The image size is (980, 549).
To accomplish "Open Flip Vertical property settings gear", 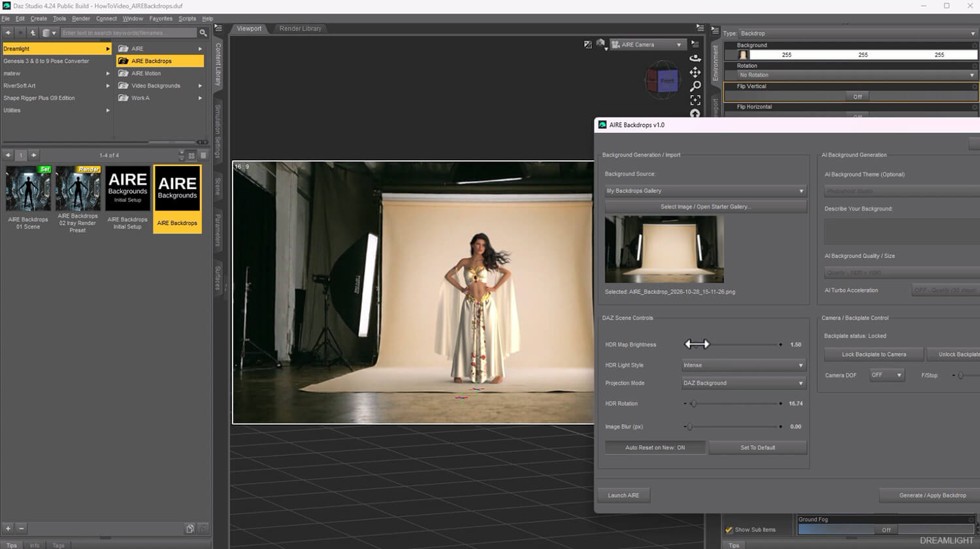I will [975, 86].
